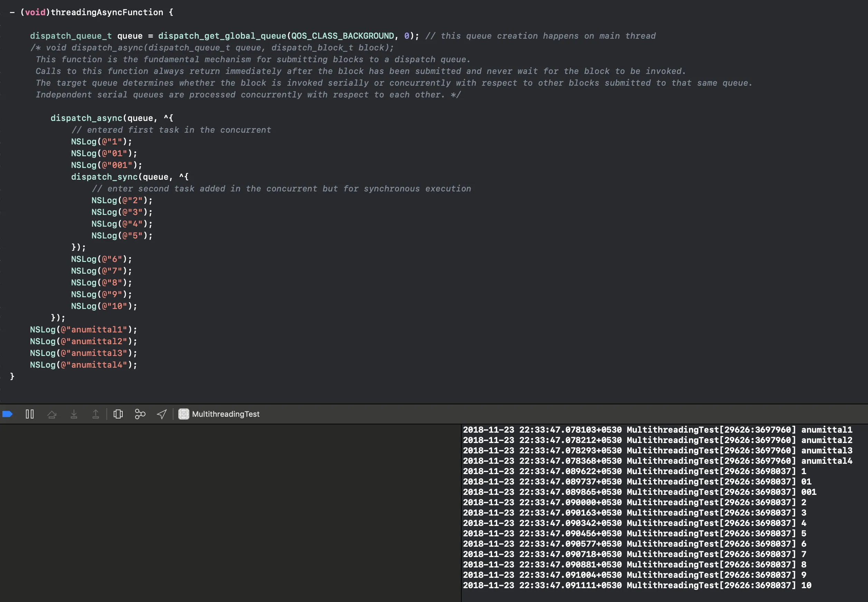
Task: Click console log line ending anumittal1
Action: 658,430
